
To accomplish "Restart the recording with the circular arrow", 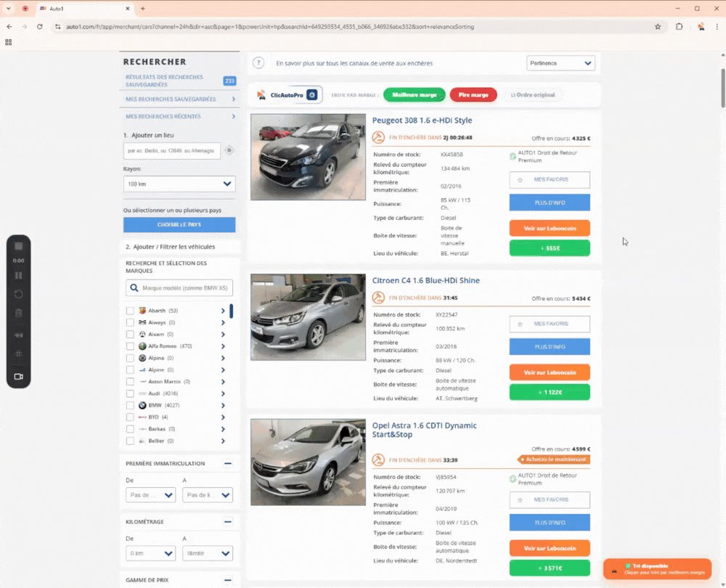I will pyautogui.click(x=19, y=295).
